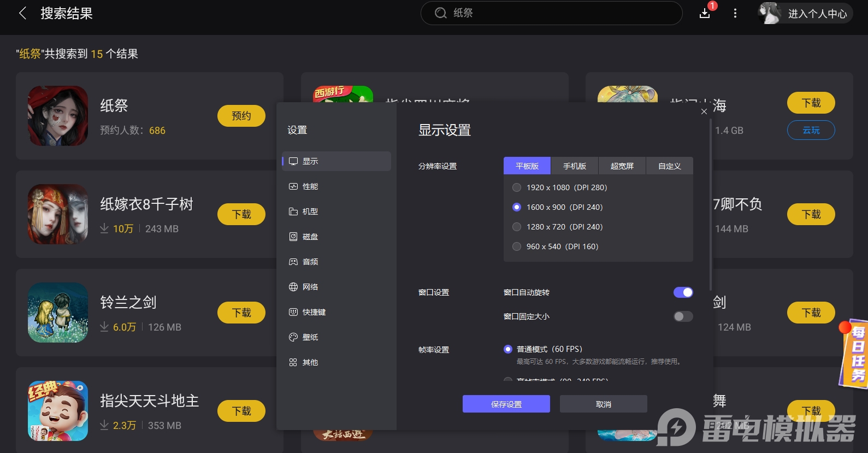
Task: Open the 铃兰之剑 game icon
Action: 58,313
